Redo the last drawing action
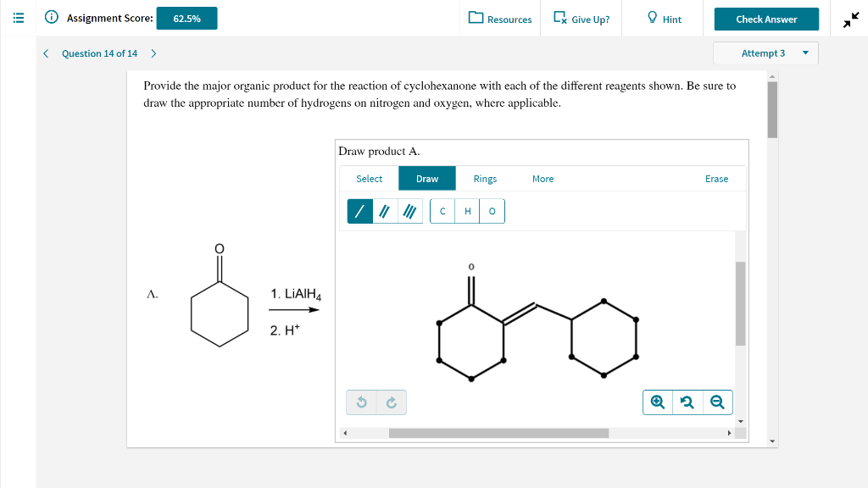Image resolution: width=868 pixels, height=488 pixels. click(391, 402)
